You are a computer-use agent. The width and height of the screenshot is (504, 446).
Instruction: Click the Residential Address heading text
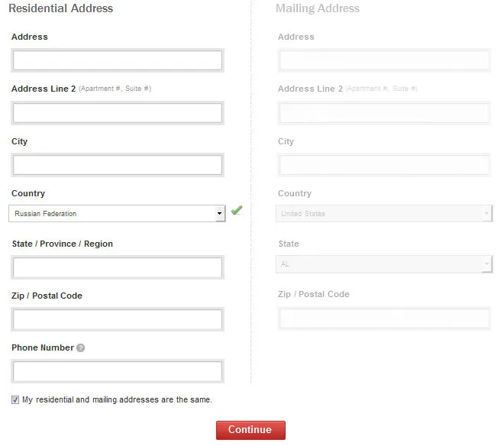61,8
